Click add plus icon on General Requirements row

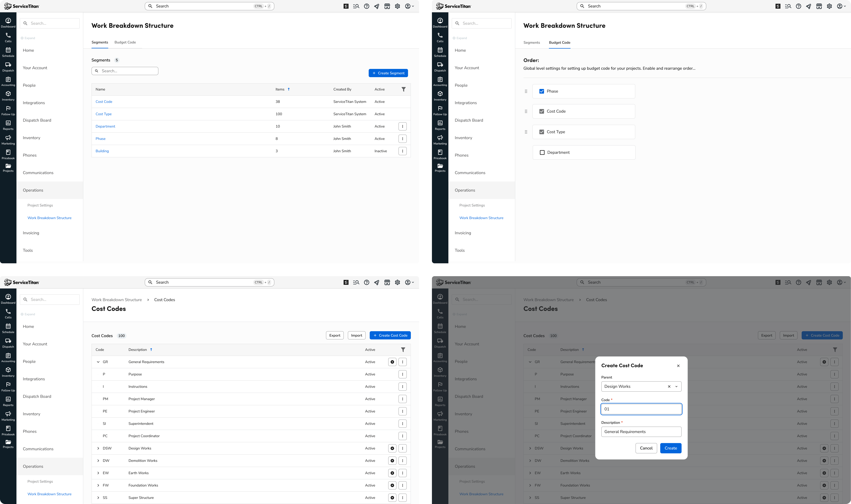tap(392, 362)
